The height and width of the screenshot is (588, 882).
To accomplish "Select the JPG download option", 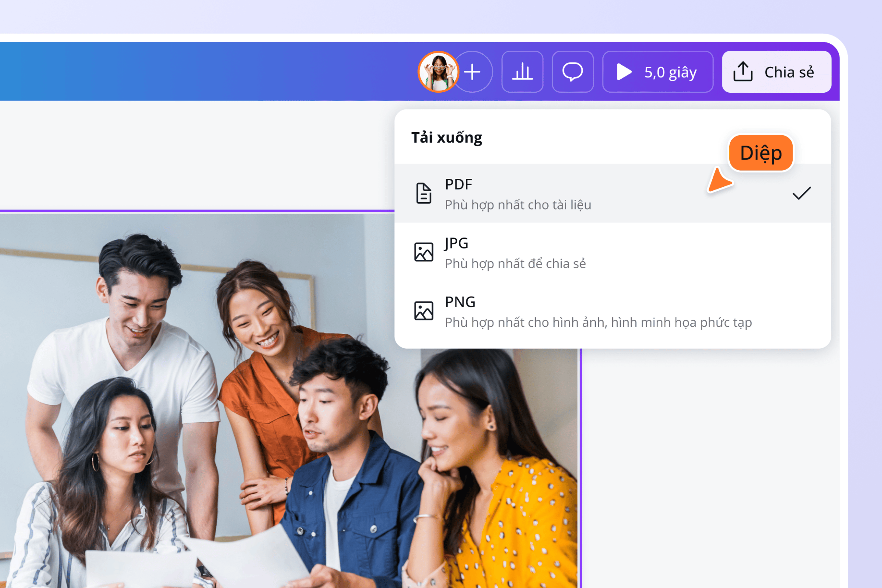I will tap(613, 252).
